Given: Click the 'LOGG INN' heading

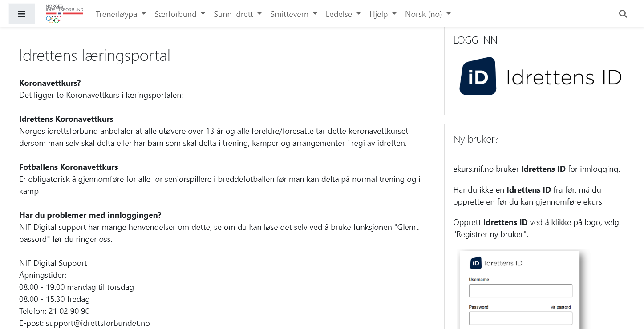Looking at the screenshot, I should point(475,40).
